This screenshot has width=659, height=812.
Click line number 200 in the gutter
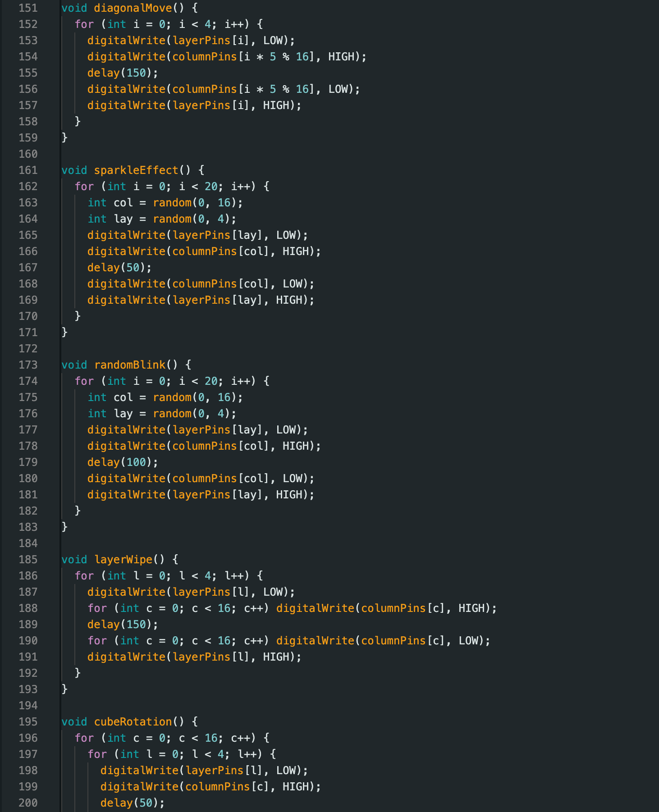[28, 803]
